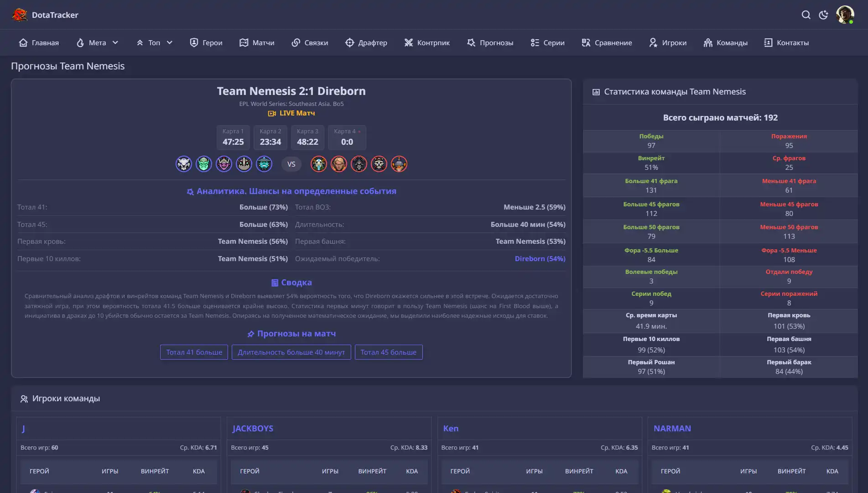Click the Тотал 45 больше prediction button

[x=389, y=352]
